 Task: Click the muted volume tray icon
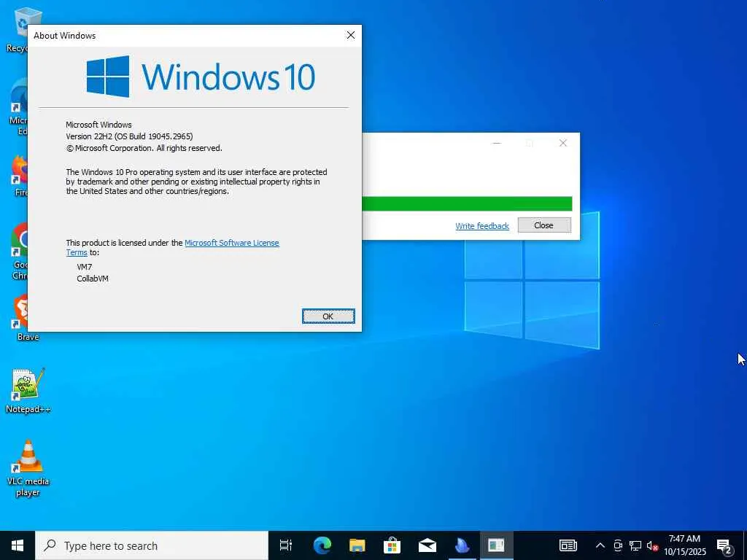652,545
